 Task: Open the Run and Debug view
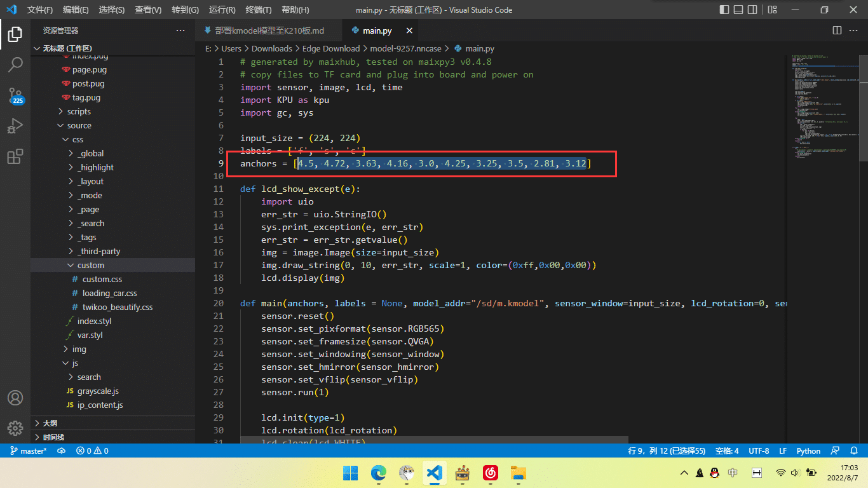(x=15, y=126)
